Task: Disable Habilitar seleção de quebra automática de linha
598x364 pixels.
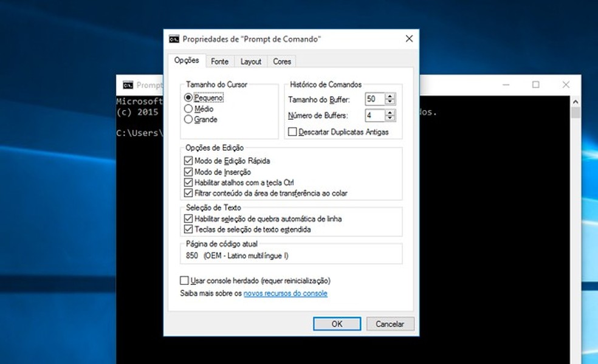Action: (x=189, y=219)
